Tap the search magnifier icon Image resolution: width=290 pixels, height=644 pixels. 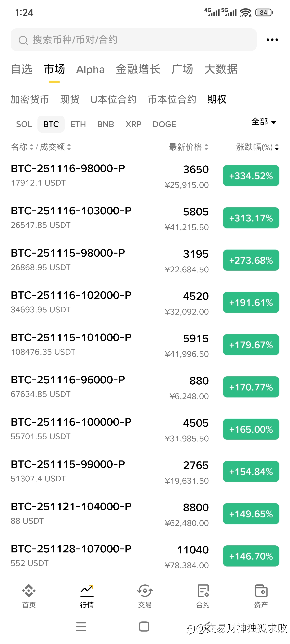point(23,40)
